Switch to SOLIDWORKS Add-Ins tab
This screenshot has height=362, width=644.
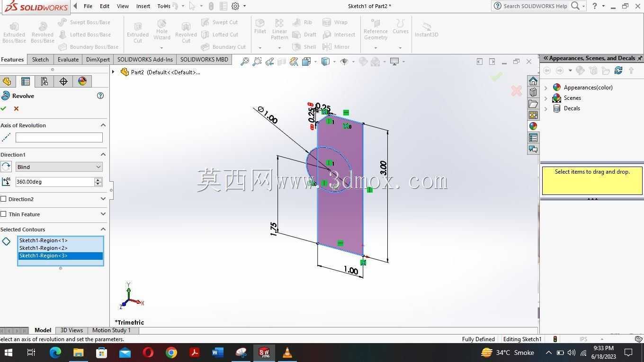pos(145,60)
